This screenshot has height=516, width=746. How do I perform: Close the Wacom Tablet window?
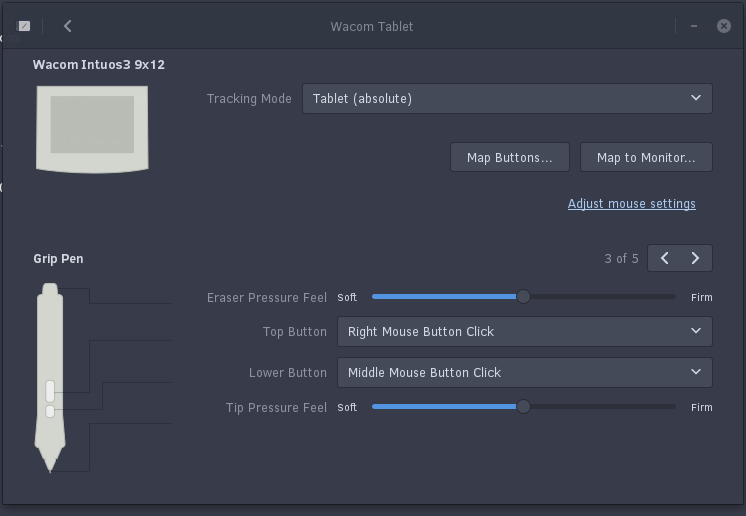pyautogui.click(x=724, y=26)
